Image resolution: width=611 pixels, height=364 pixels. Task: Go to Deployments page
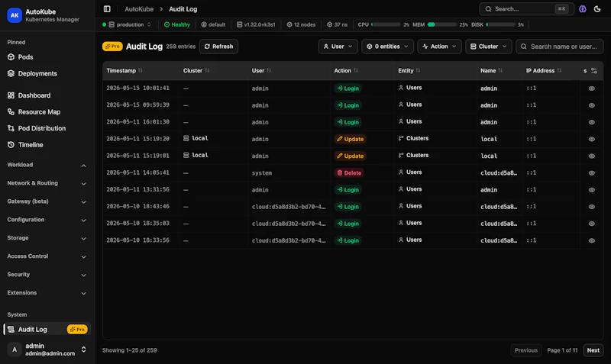47,73
